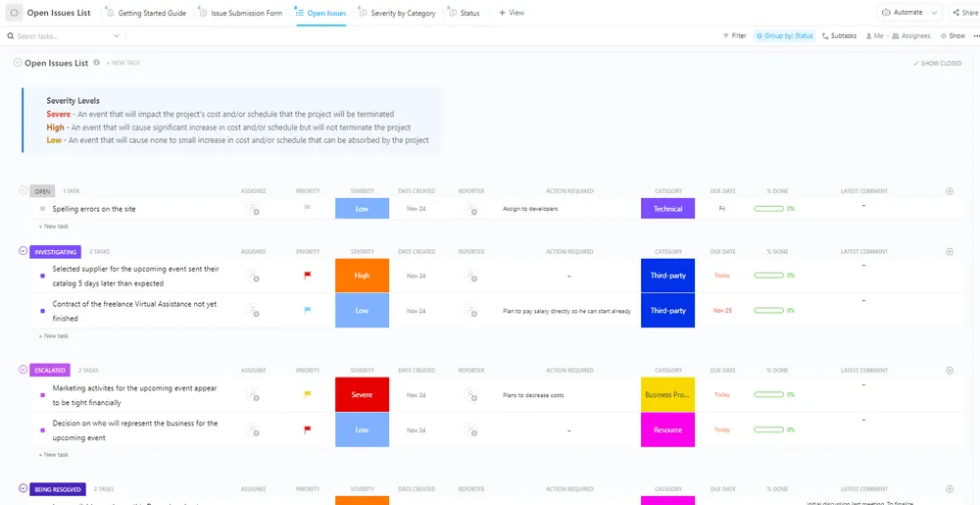This screenshot has height=505, width=980.
Task: Click the Filter icon in toolbar
Action: (x=725, y=36)
